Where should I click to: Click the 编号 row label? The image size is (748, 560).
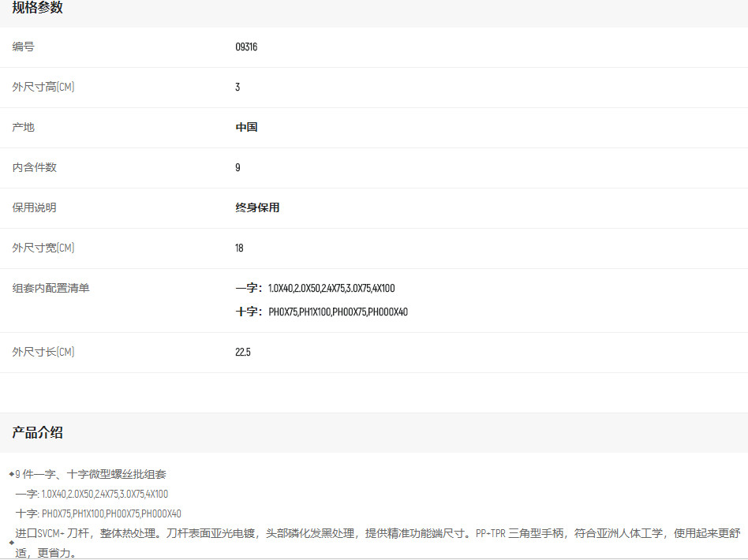pyautogui.click(x=24, y=47)
